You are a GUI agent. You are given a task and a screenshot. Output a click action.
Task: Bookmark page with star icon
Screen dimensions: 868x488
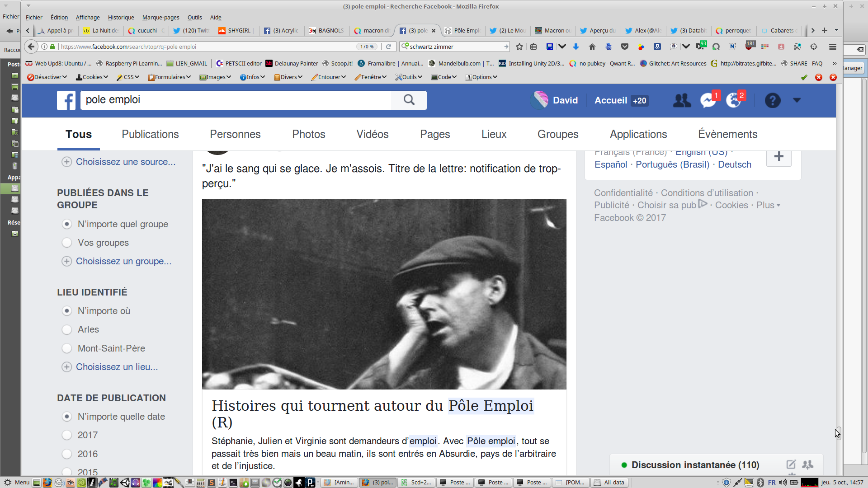519,47
